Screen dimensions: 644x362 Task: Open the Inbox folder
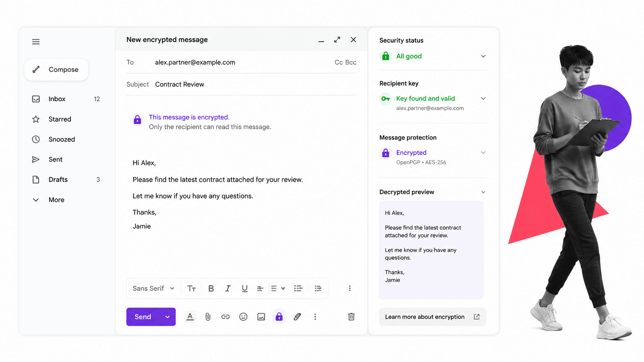(66, 99)
